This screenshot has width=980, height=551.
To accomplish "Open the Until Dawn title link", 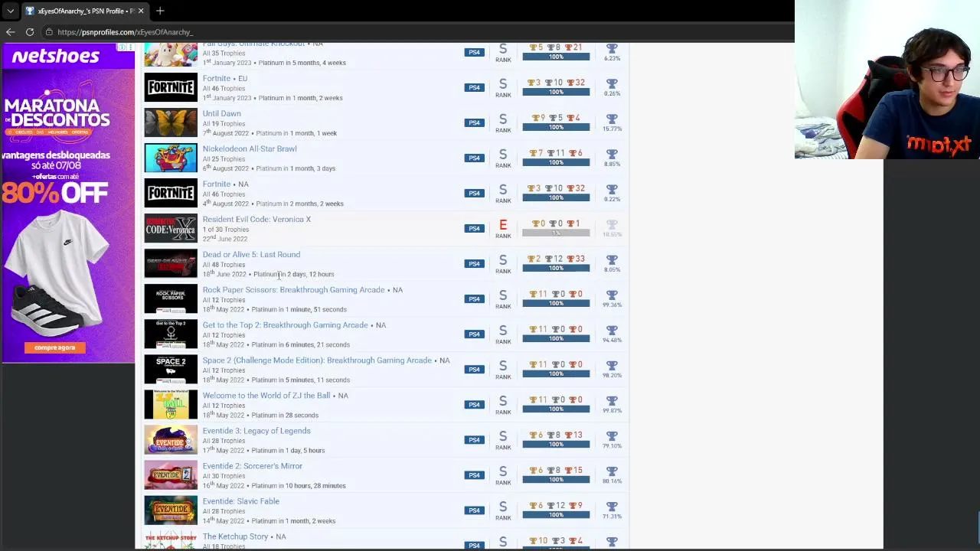I will click(x=221, y=113).
